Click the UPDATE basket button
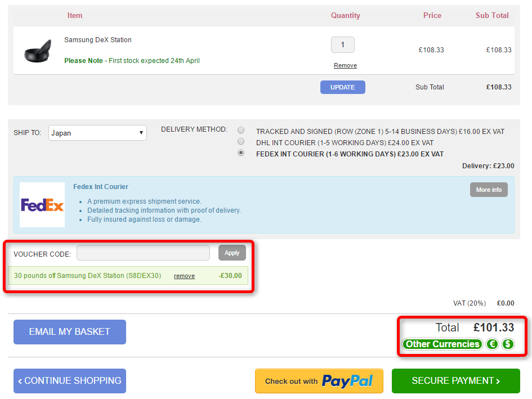Viewport: 532px width, 399px height. [x=343, y=87]
